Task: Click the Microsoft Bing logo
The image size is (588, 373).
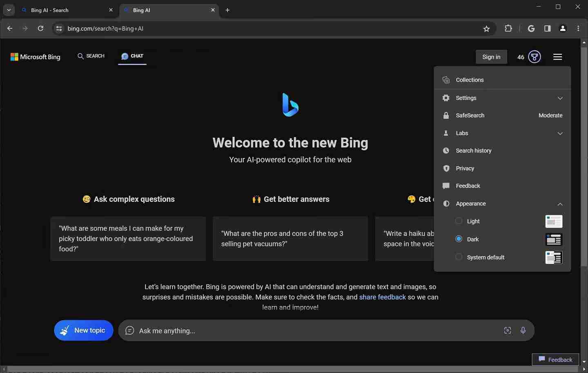Action: pos(35,57)
